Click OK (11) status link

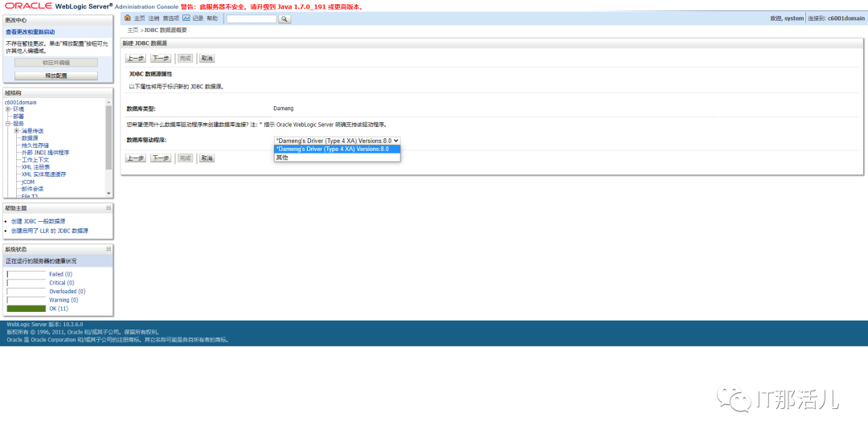[x=59, y=309]
